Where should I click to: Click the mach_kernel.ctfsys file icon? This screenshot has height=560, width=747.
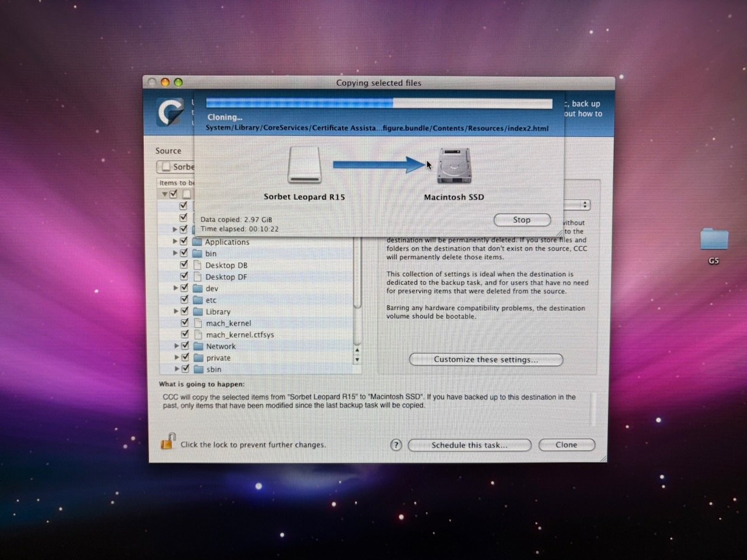[198, 334]
